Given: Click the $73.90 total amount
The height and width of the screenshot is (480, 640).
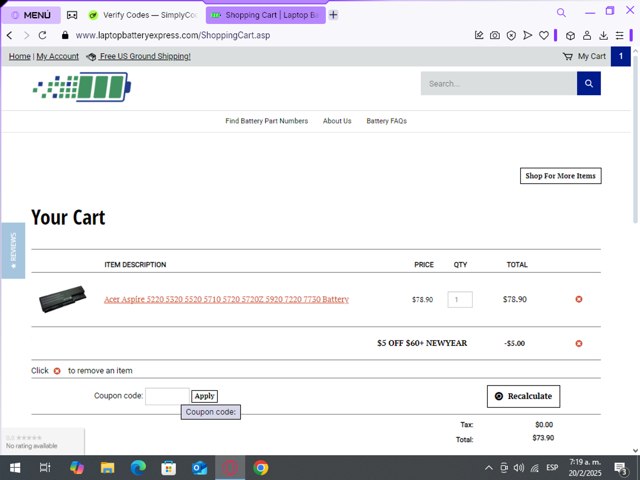Looking at the screenshot, I should pyautogui.click(x=543, y=438).
